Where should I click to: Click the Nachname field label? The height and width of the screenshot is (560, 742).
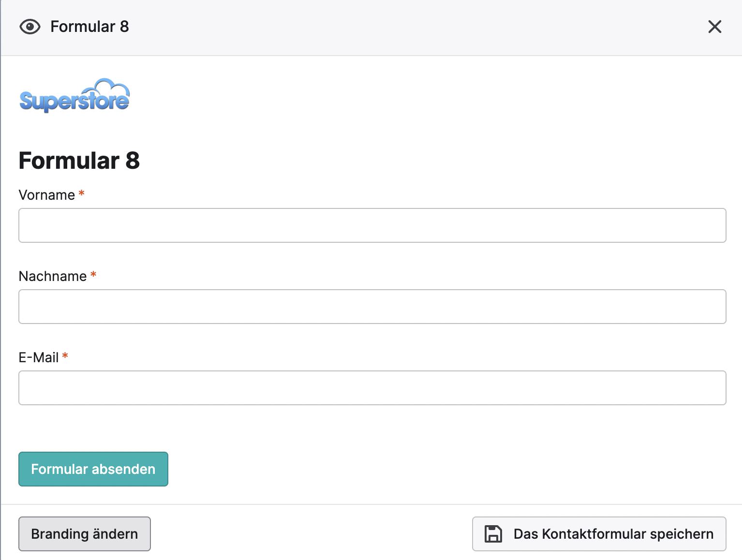pyautogui.click(x=53, y=276)
